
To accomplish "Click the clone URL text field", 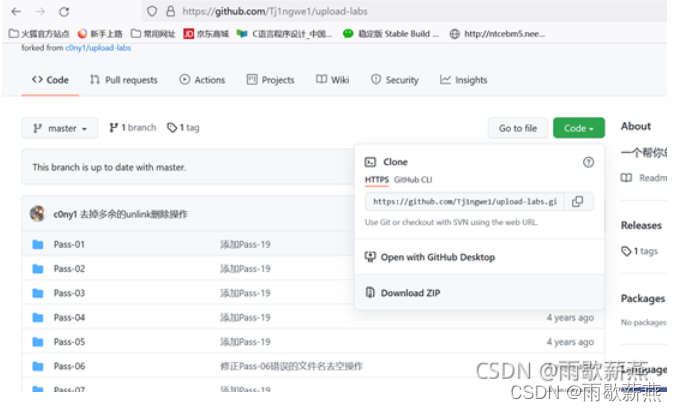I will (x=465, y=202).
